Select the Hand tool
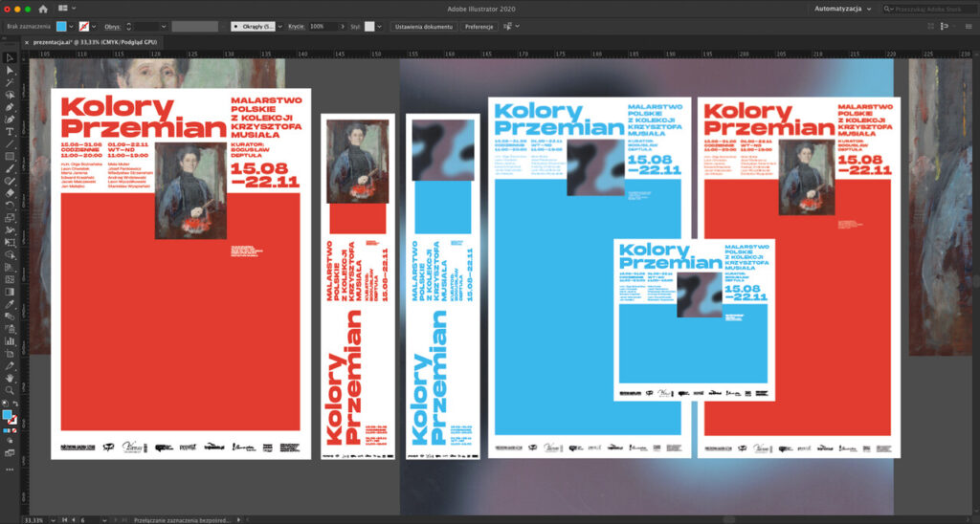980x524 pixels. tap(11, 378)
